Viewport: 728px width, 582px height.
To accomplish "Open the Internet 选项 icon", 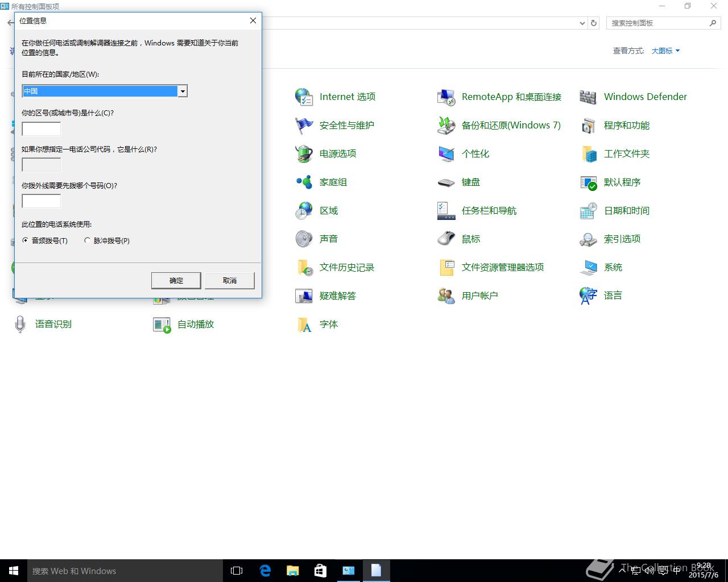I will tap(304, 97).
